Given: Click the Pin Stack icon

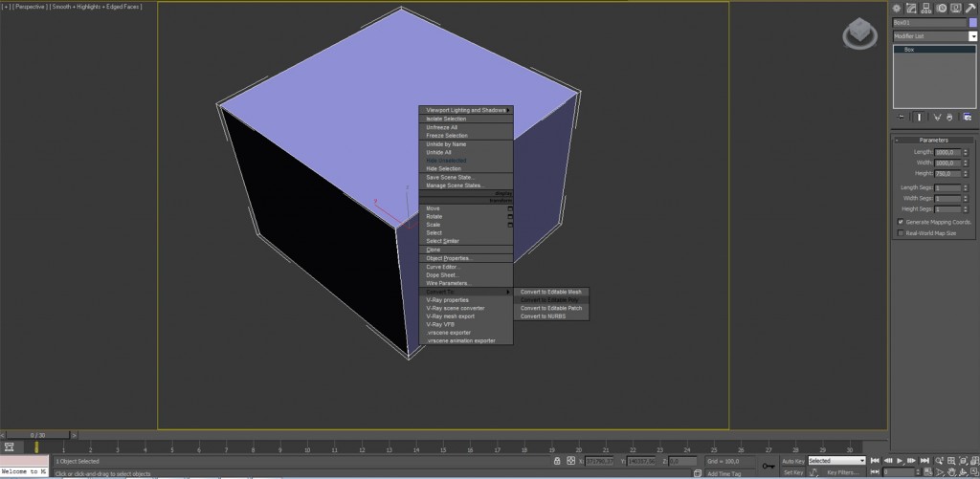Looking at the screenshot, I should click(901, 117).
